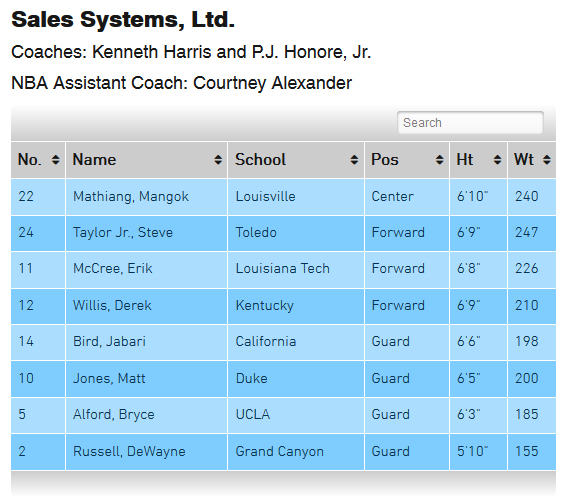Click the sort arrows in Ht column
The image size is (564, 499).
pos(497,160)
